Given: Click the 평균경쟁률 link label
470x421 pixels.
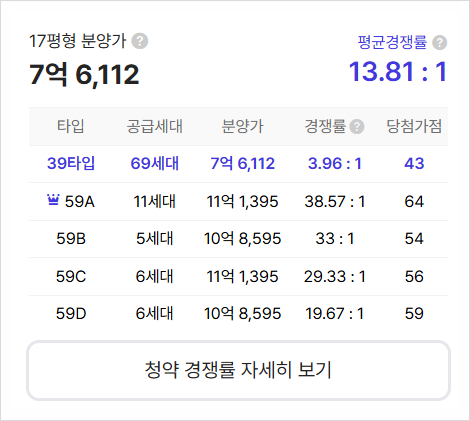Looking at the screenshot, I should [392, 42].
